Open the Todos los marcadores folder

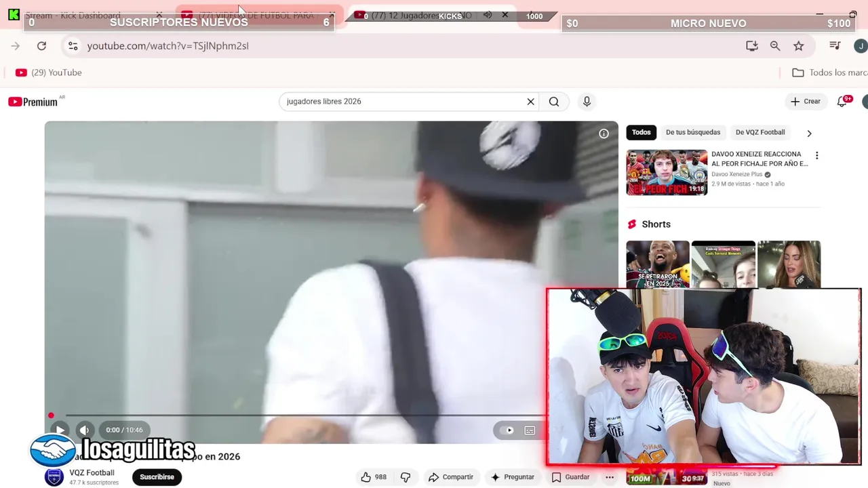[830, 73]
